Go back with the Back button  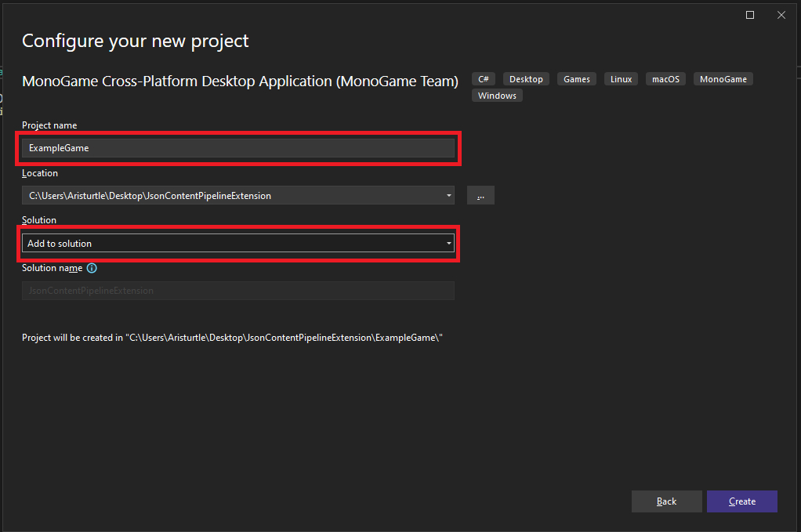tap(666, 501)
